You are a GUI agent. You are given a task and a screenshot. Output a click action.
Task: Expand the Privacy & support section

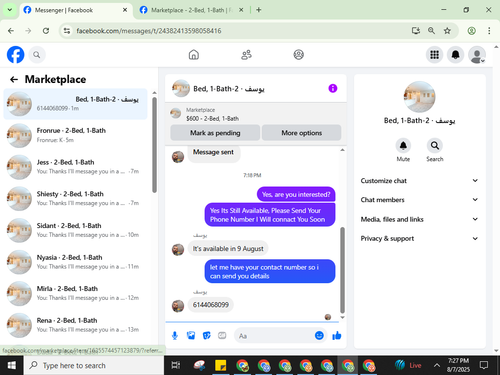tap(419, 238)
